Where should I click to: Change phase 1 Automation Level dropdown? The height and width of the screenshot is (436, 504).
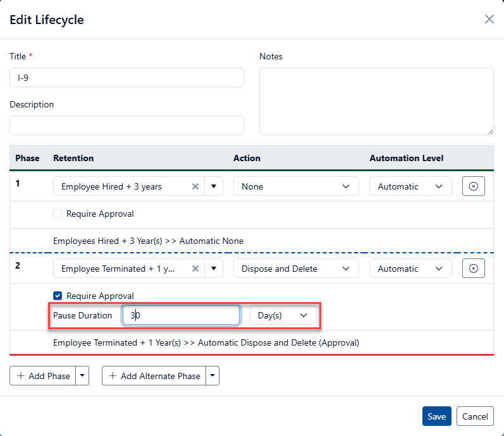pyautogui.click(x=410, y=186)
